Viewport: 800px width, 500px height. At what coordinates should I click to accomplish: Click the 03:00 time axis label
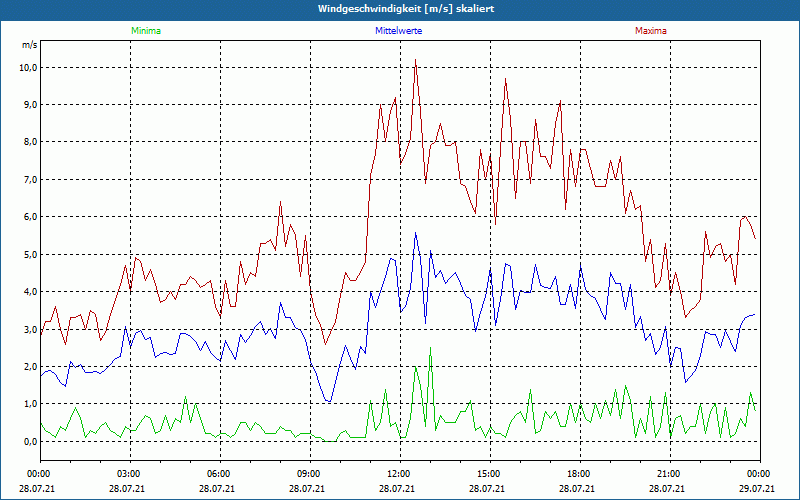coord(127,474)
